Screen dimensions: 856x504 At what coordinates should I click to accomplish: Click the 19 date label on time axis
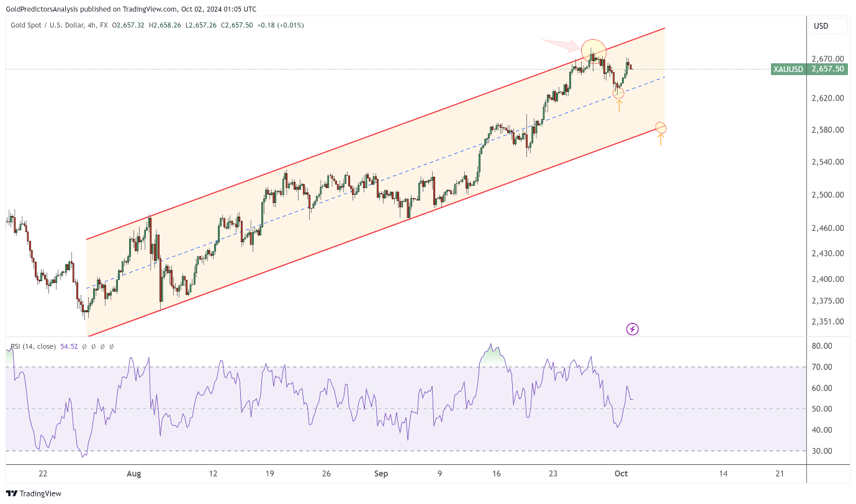(270, 474)
